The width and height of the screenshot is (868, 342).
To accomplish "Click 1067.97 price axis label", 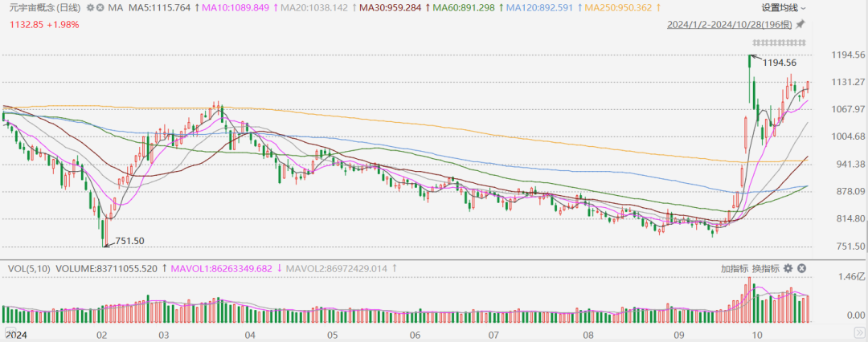I will tap(848, 109).
